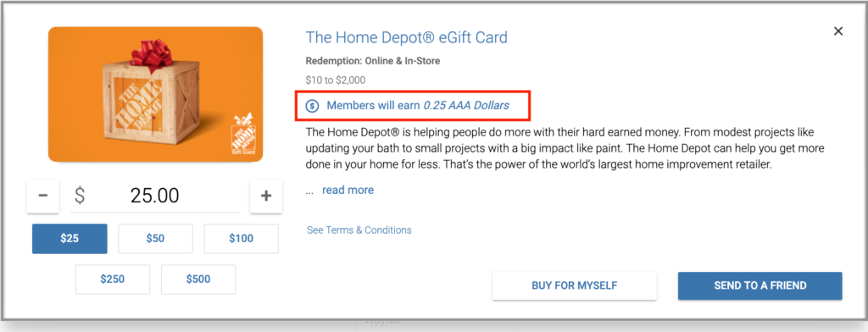
Task: Open The Home Depot eGift Card title link
Action: coord(406,37)
